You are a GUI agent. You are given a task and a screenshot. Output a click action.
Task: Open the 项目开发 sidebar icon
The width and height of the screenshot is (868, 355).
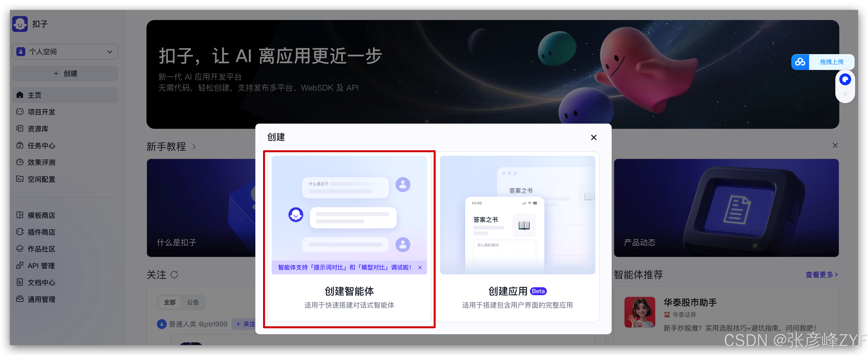(x=20, y=111)
